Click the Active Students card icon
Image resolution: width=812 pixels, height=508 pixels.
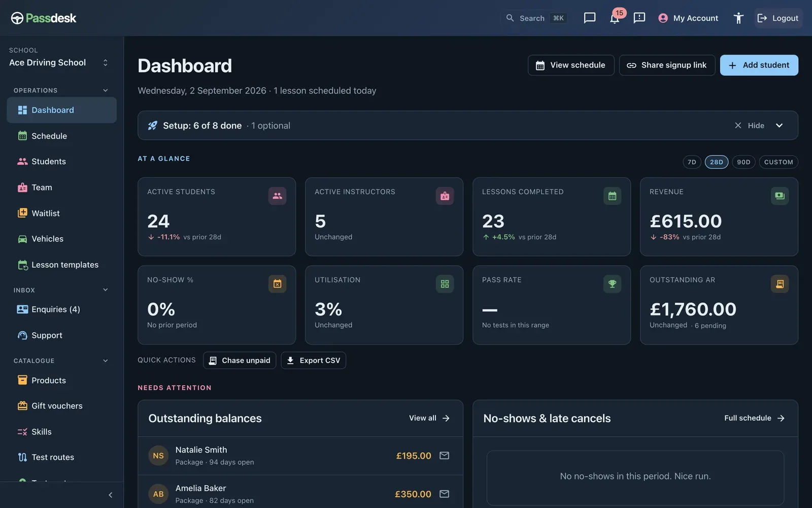277,196
